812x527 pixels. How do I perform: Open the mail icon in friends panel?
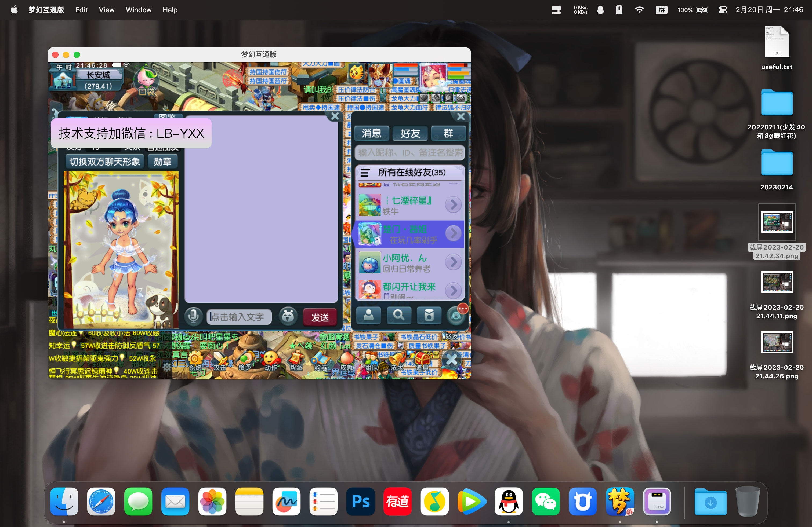pos(429,315)
